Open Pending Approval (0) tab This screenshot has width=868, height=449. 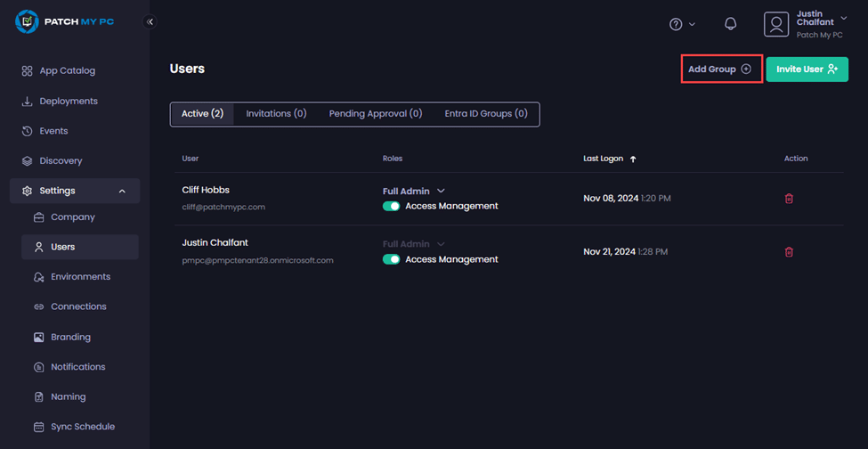click(375, 114)
